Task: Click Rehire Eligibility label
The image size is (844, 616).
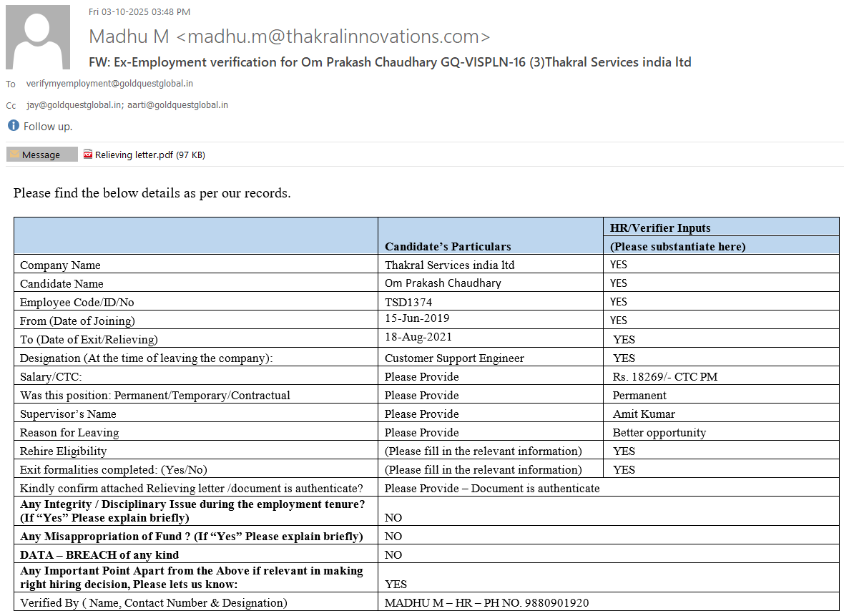Action: pos(63,451)
